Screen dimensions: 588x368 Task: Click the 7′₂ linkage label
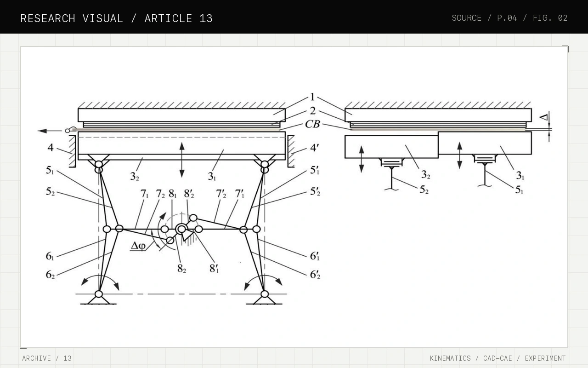(221, 194)
